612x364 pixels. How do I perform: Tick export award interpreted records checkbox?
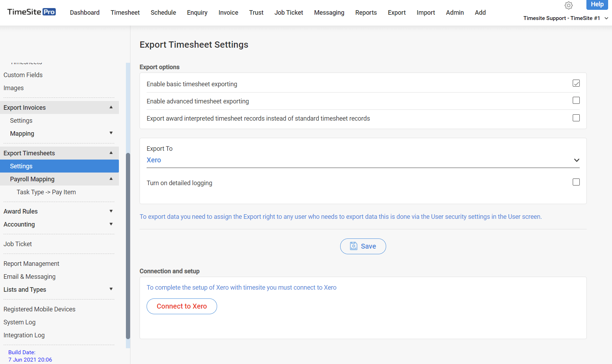576,118
